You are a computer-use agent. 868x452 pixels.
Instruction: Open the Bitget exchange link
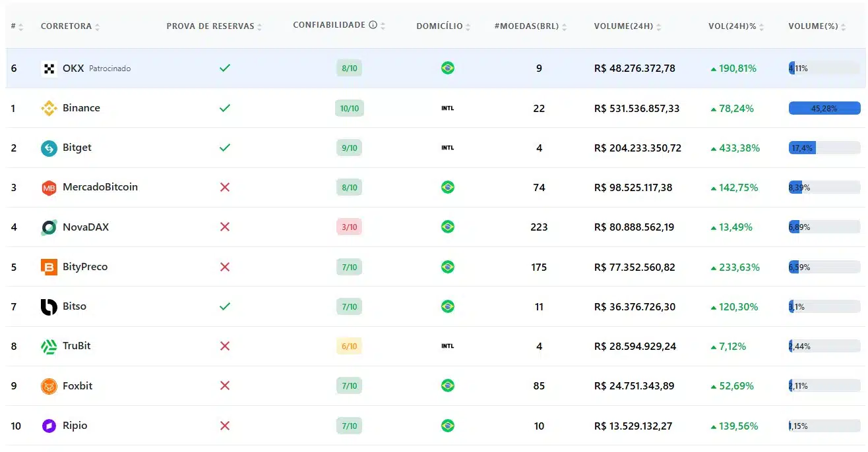point(77,148)
